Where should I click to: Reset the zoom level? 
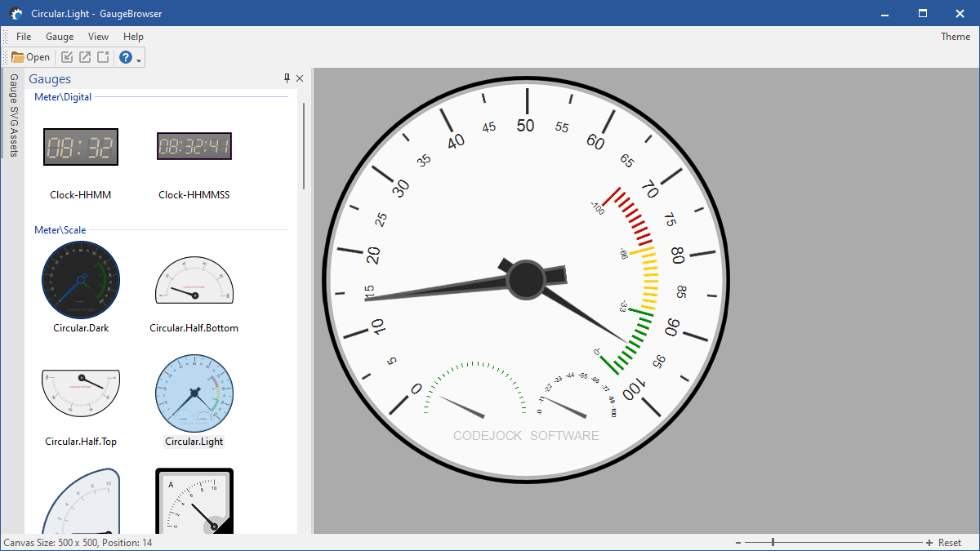click(x=950, y=543)
